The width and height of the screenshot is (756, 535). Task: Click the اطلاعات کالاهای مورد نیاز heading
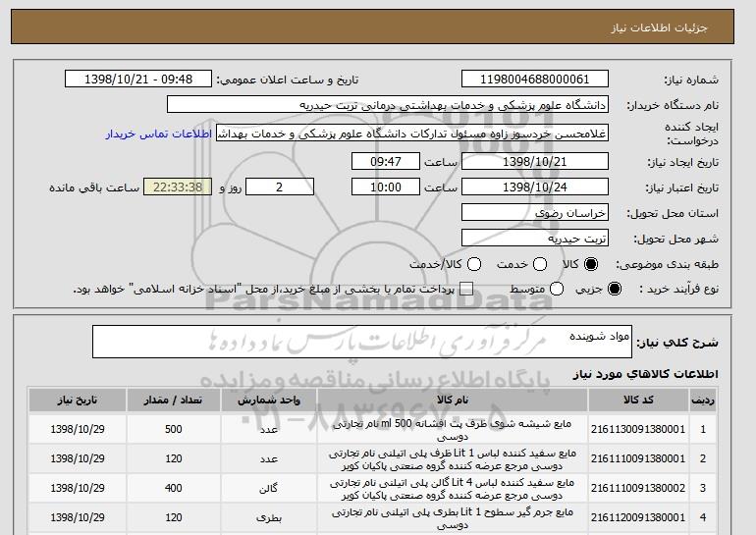[x=646, y=374]
